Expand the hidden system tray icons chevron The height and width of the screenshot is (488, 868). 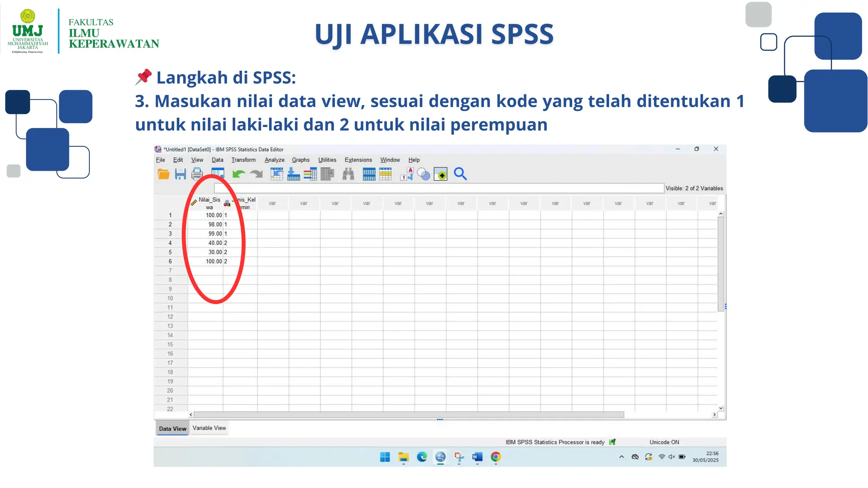click(x=622, y=457)
